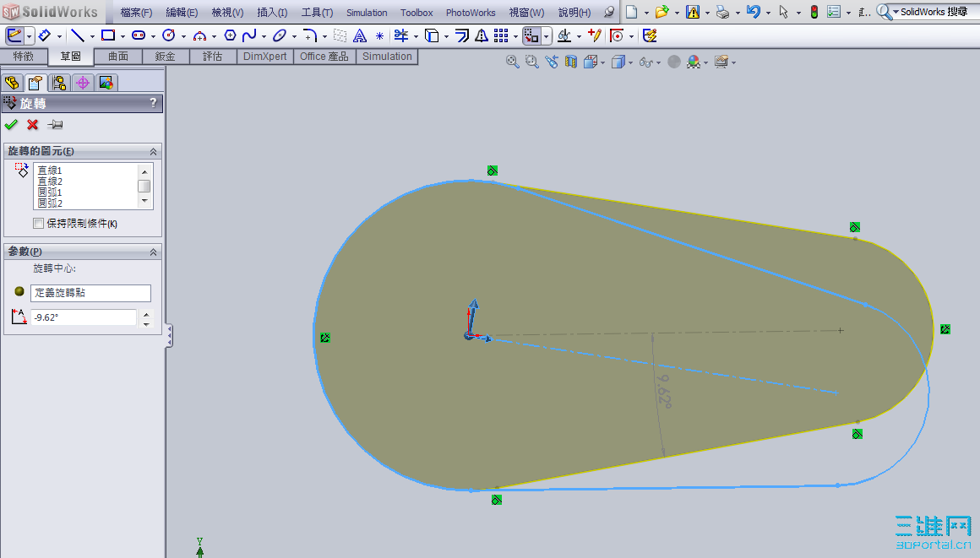
Task: Select the Polygon sketch tool
Action: [230, 35]
